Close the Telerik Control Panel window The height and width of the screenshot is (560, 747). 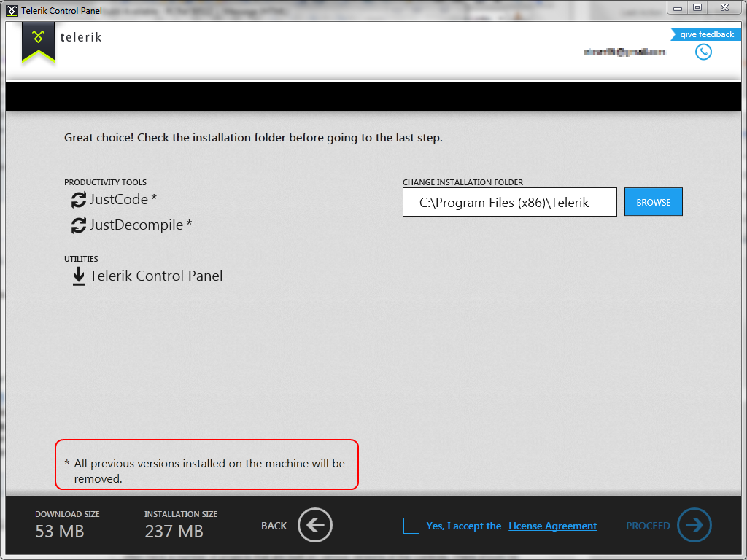pyautogui.click(x=724, y=7)
